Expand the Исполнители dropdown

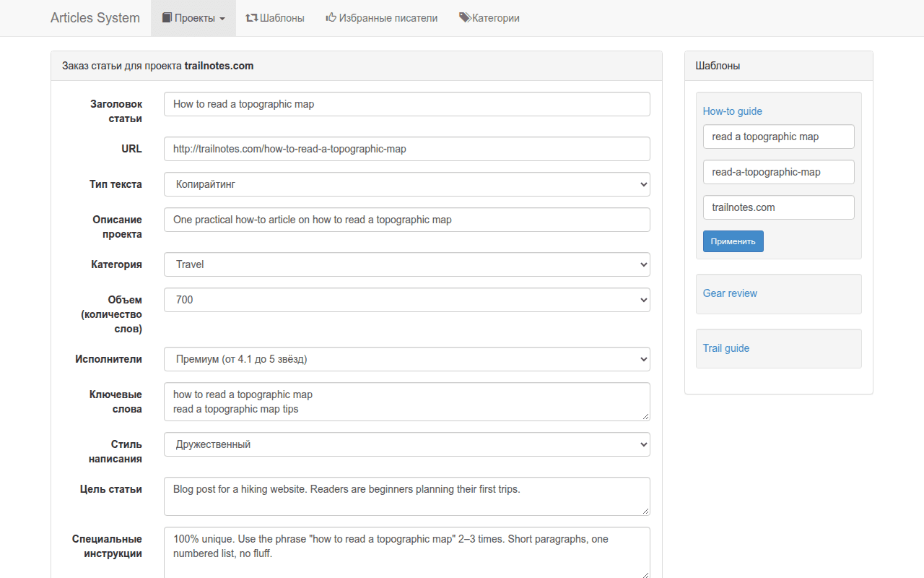click(407, 359)
